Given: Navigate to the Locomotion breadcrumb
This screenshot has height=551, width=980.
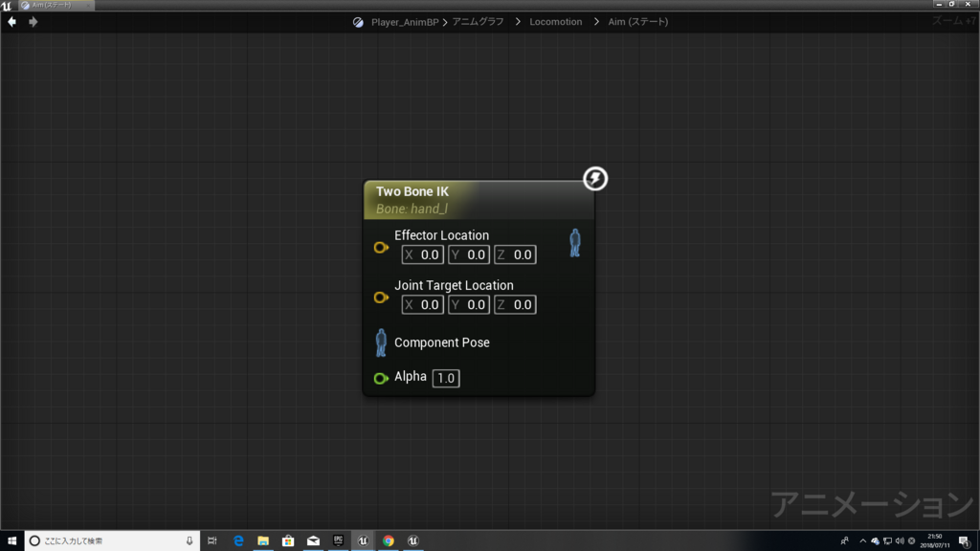Looking at the screenshot, I should coord(556,22).
